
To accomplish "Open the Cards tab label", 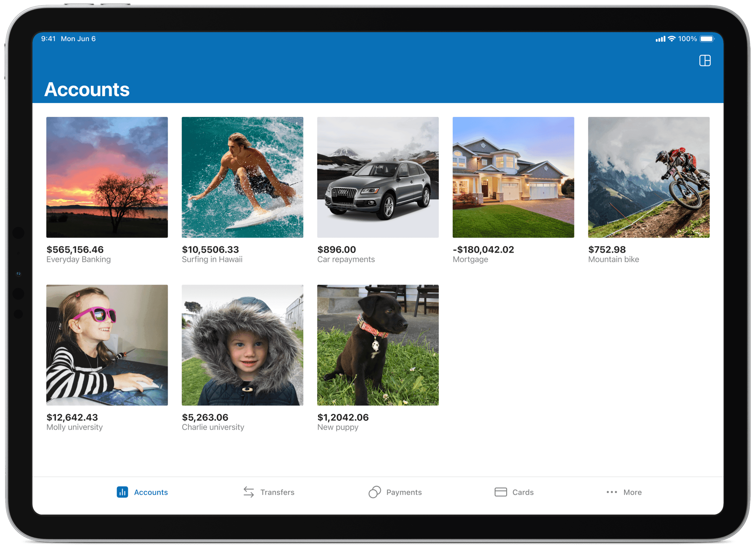I will (523, 492).
